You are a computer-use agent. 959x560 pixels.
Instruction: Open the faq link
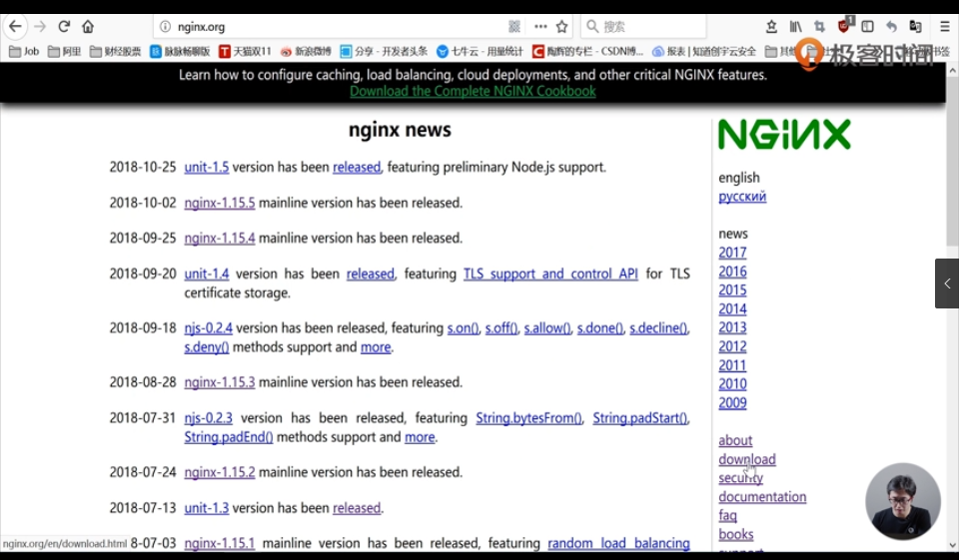728,515
